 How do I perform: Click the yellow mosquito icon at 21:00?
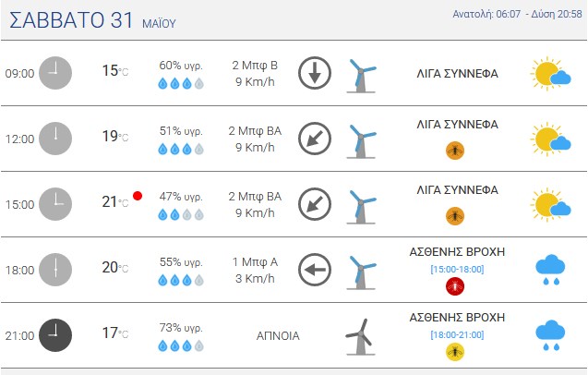pos(455,352)
